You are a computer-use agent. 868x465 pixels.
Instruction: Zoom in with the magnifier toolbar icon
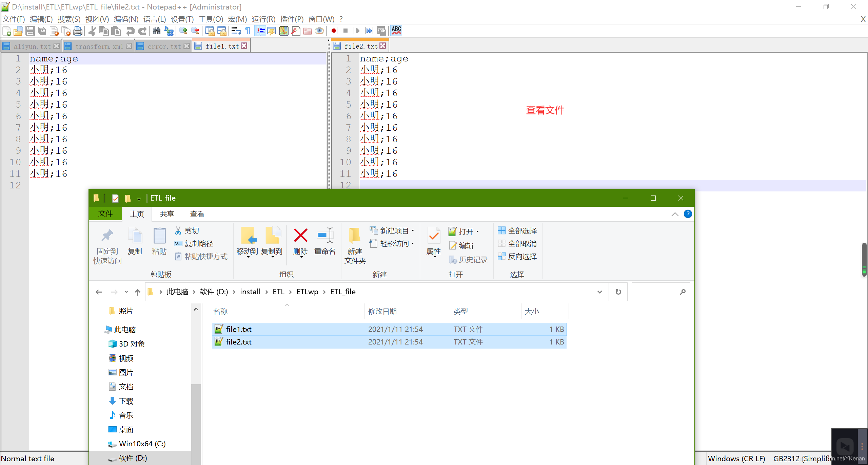[183, 31]
